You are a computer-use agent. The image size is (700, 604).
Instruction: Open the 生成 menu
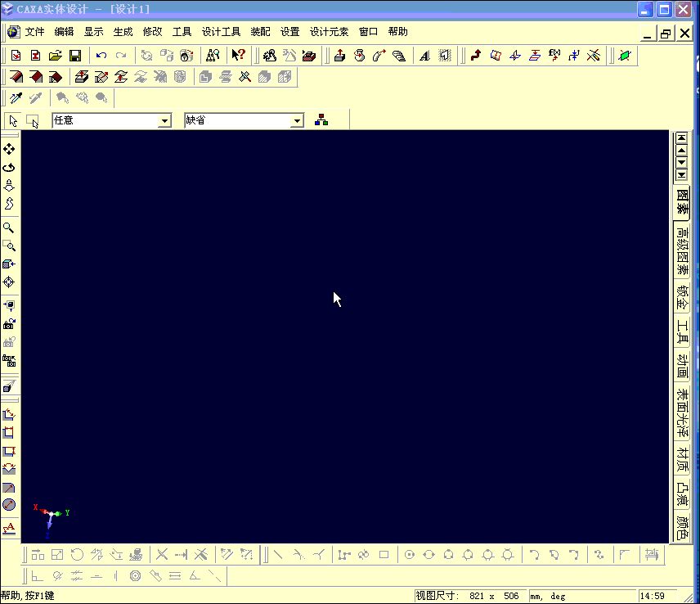coord(123,32)
